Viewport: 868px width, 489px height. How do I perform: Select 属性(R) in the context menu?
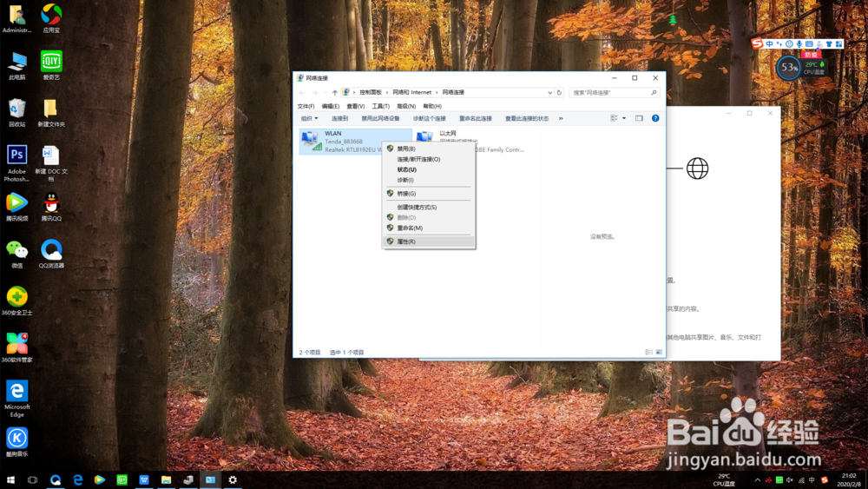click(x=429, y=241)
